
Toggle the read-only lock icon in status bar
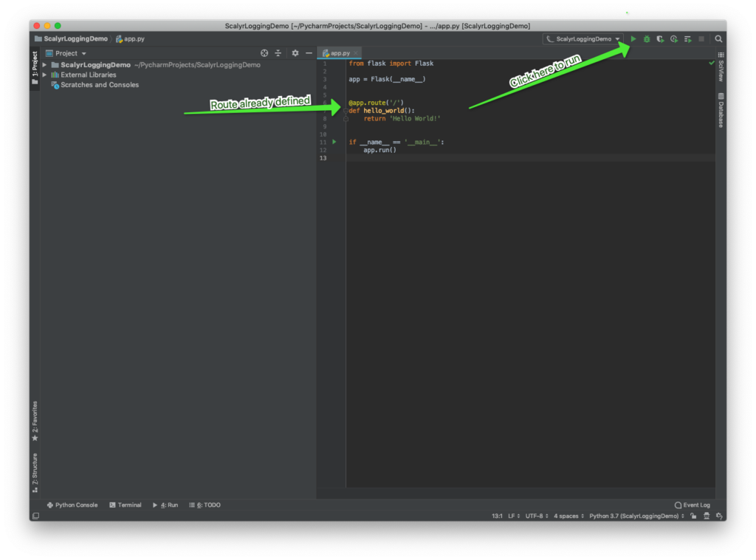(693, 516)
